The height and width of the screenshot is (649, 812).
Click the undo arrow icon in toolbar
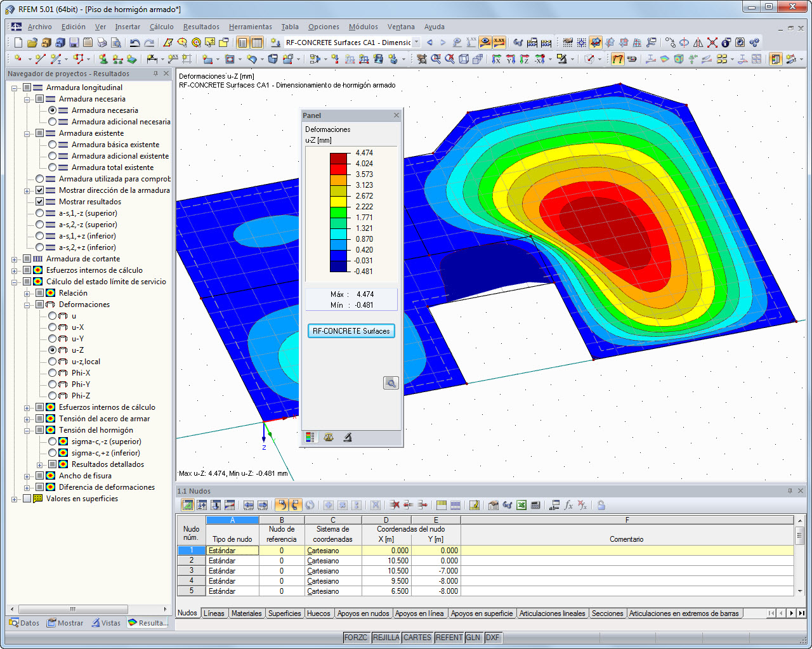[x=134, y=43]
